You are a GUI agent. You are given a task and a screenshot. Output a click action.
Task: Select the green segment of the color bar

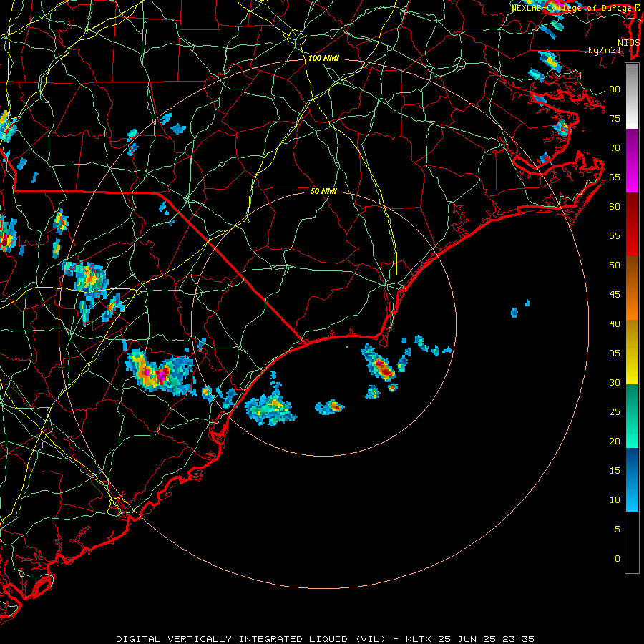click(632, 416)
